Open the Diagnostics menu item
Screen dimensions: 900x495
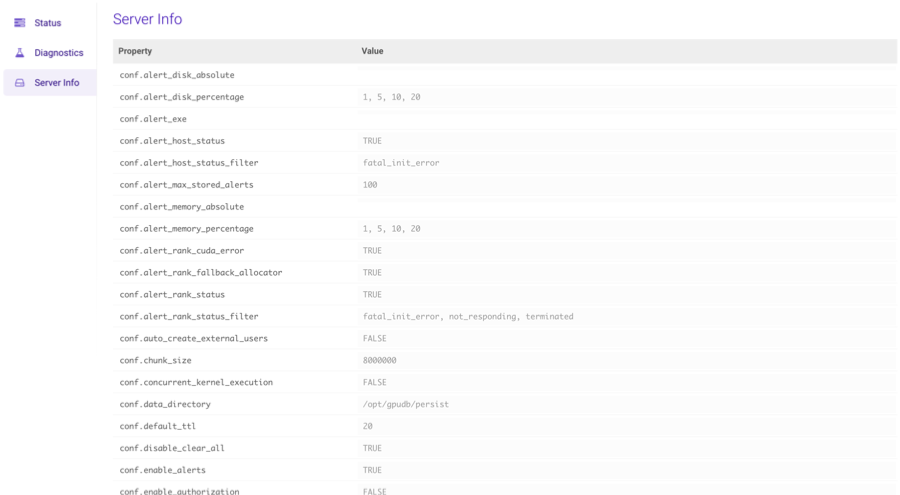tap(59, 53)
